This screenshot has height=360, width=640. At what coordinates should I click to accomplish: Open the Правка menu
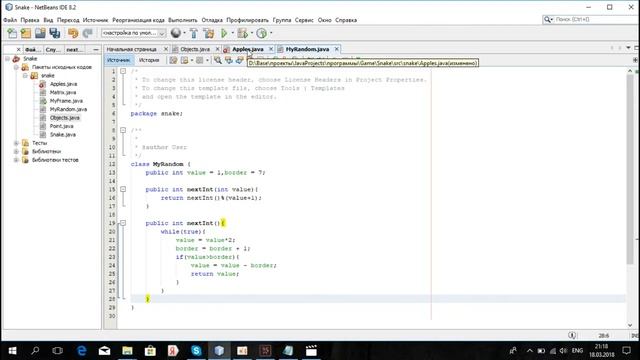(30, 20)
